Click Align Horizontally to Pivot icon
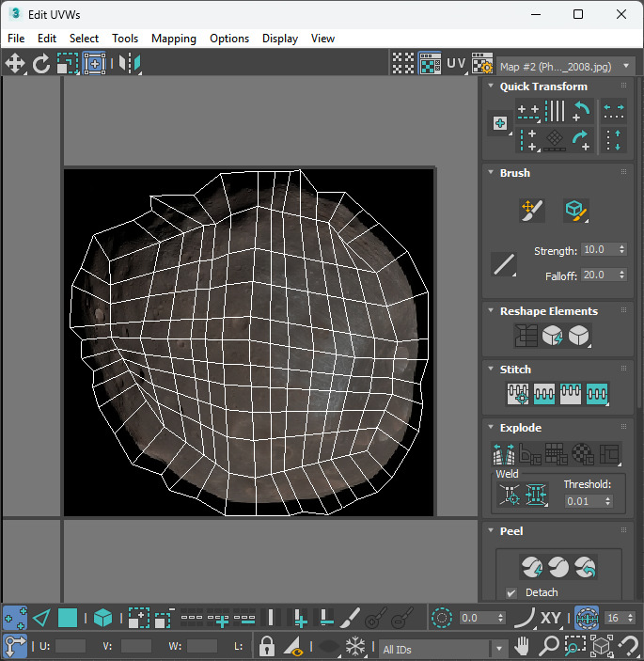644x661 pixels. coord(528,112)
